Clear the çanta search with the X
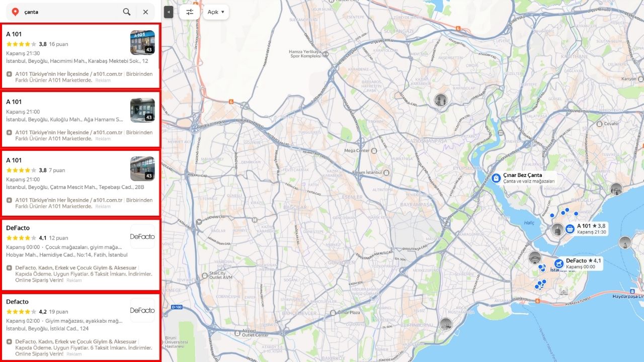Screen dimensions: 644x362 145,12
